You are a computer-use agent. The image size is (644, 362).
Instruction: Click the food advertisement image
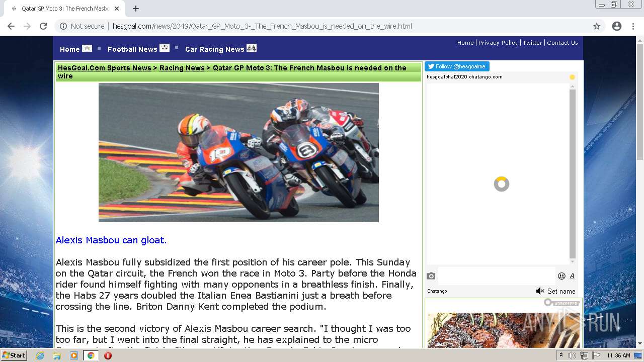coord(503,330)
